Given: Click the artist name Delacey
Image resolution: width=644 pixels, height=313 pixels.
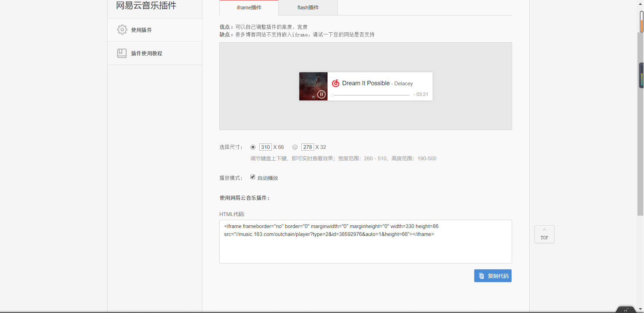Looking at the screenshot, I should tap(404, 84).
